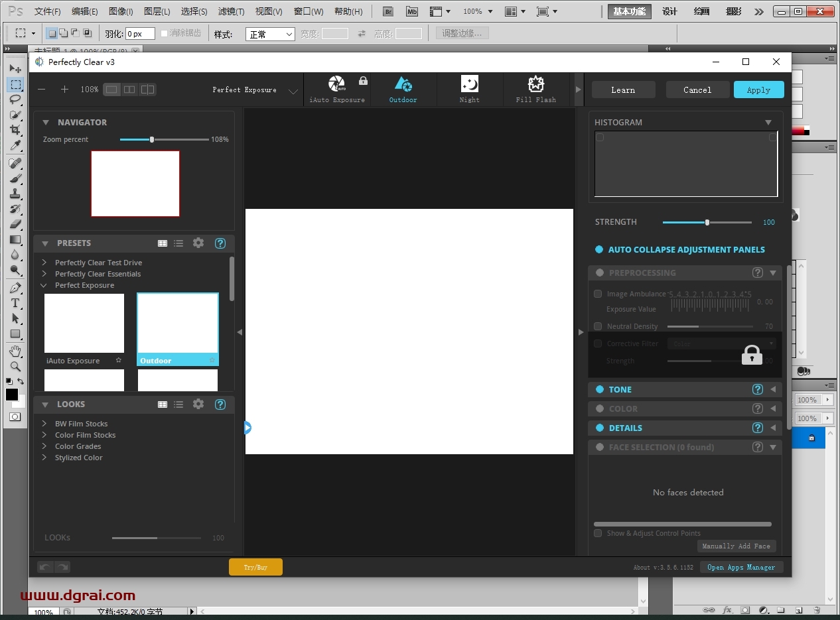Open Presets help question mark
Viewport: 840px width, 620px height.
click(220, 243)
